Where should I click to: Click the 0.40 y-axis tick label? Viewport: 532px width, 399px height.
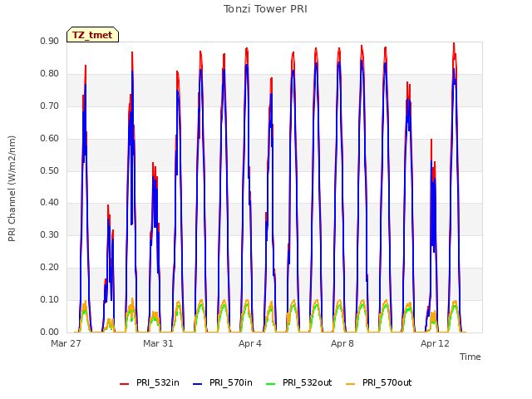point(50,203)
